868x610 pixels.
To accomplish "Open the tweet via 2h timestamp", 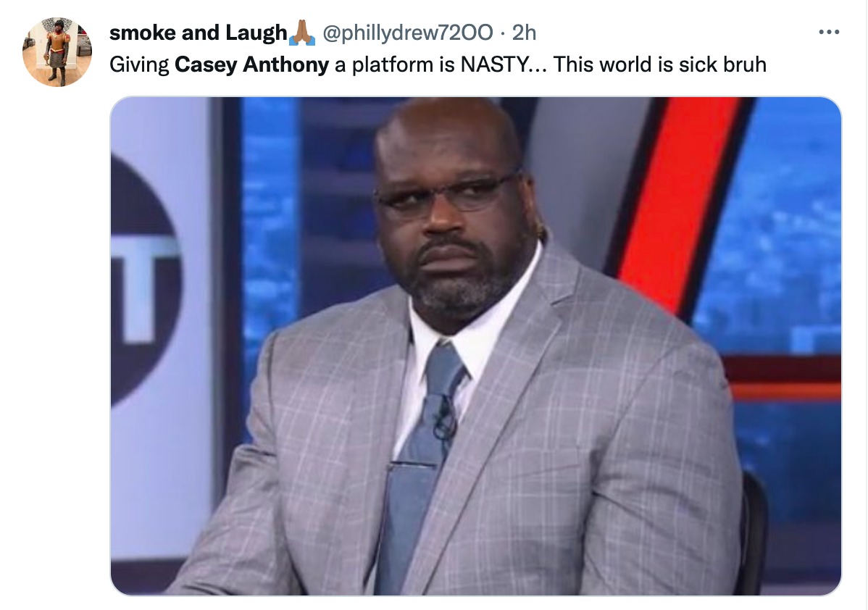I will click(524, 33).
